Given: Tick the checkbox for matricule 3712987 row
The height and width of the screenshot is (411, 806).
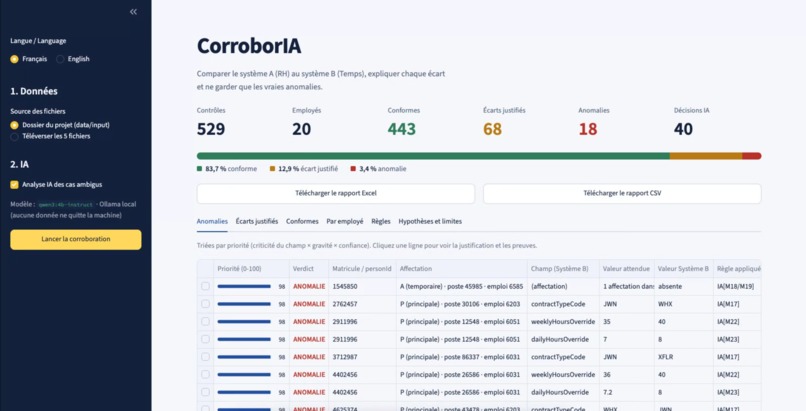Looking at the screenshot, I should 205,357.
